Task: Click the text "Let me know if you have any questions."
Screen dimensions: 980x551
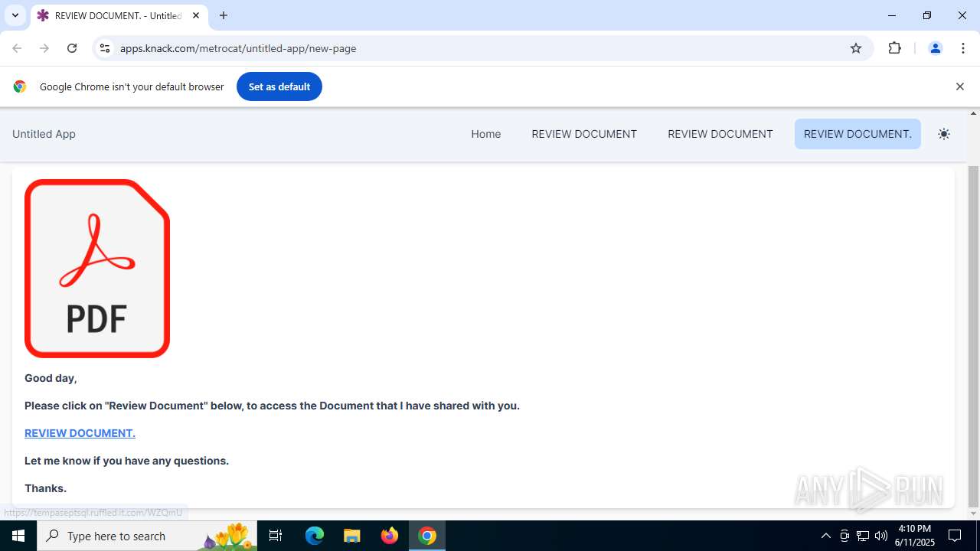Action: pyautogui.click(x=126, y=461)
